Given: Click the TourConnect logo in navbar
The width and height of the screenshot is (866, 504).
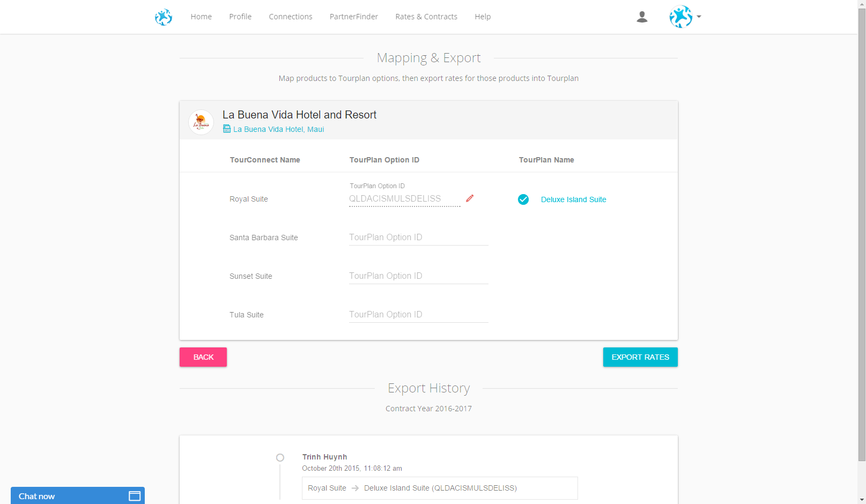Looking at the screenshot, I should point(164,17).
